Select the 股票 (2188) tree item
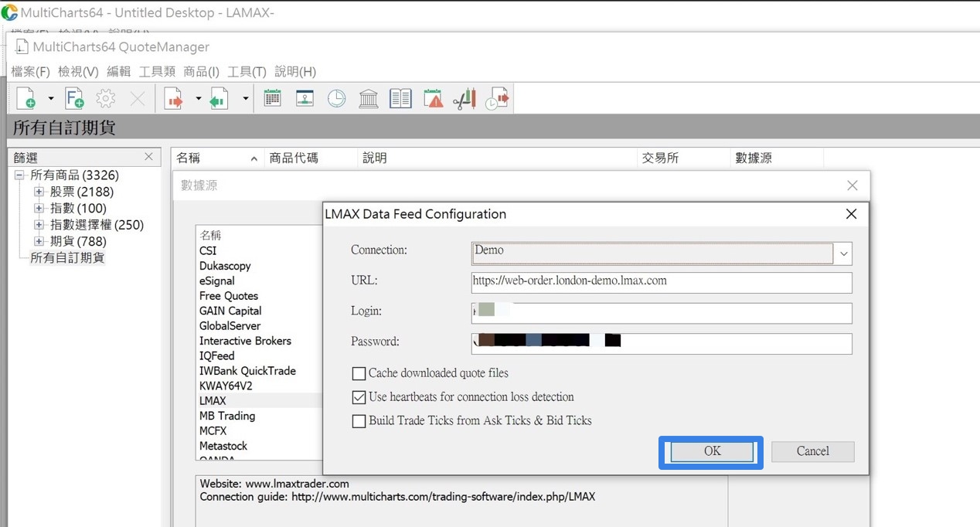The height and width of the screenshot is (527, 980). click(82, 192)
